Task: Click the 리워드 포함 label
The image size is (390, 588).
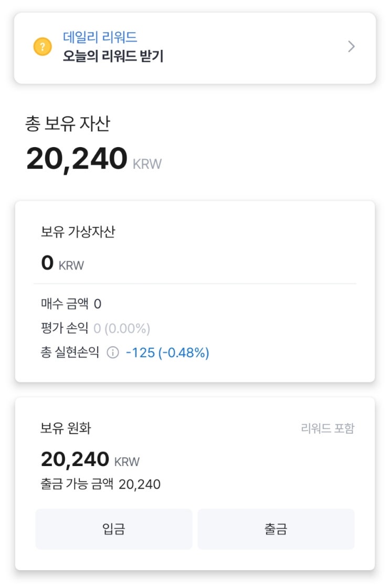Action: (328, 429)
